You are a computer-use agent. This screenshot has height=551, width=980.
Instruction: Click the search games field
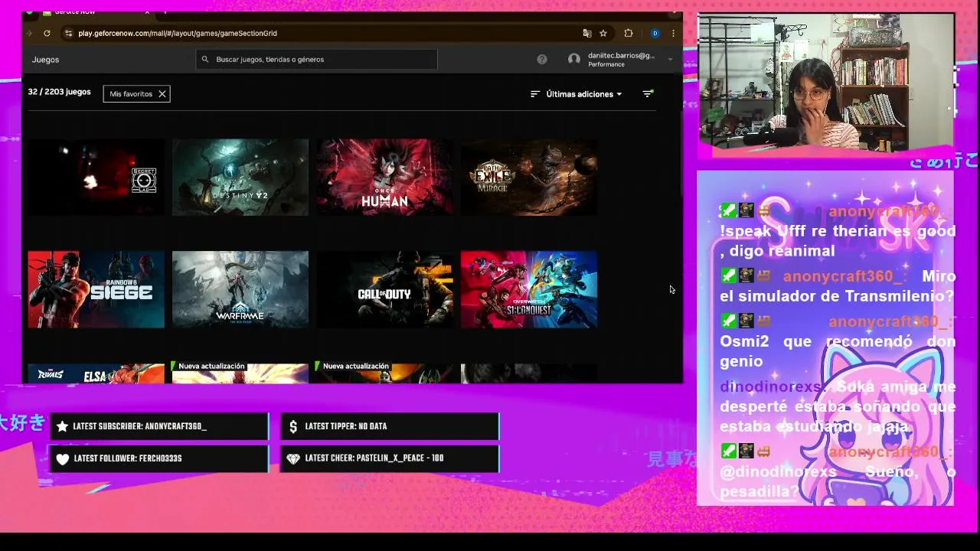coord(316,60)
